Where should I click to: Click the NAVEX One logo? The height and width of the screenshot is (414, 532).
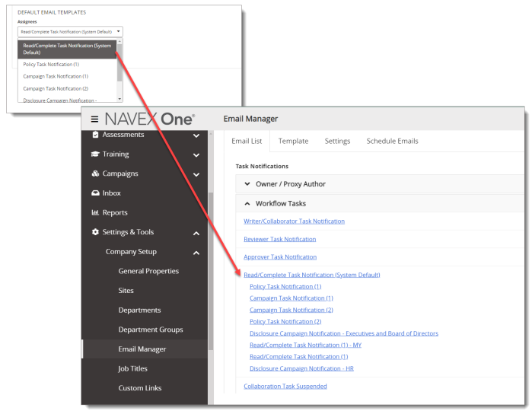pos(150,119)
